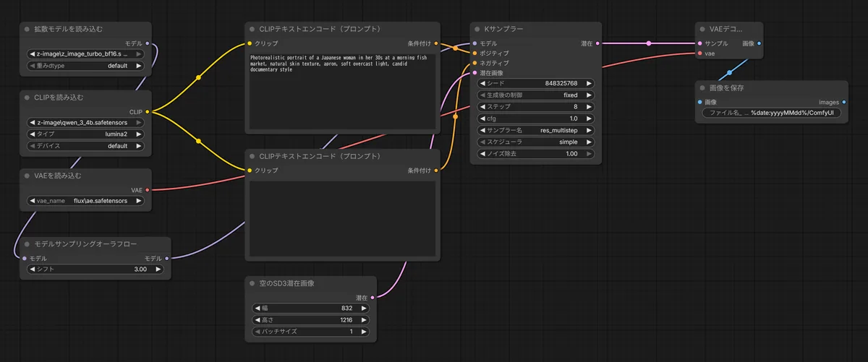Viewport: 868px width, 362px height.
Task: Click the モデル output socket on 拡散モデルを読み込む
Action: point(148,43)
